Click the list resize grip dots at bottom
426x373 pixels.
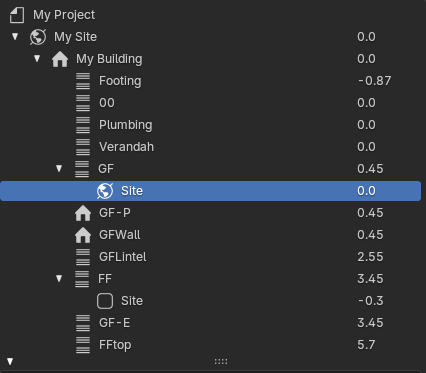click(x=221, y=361)
